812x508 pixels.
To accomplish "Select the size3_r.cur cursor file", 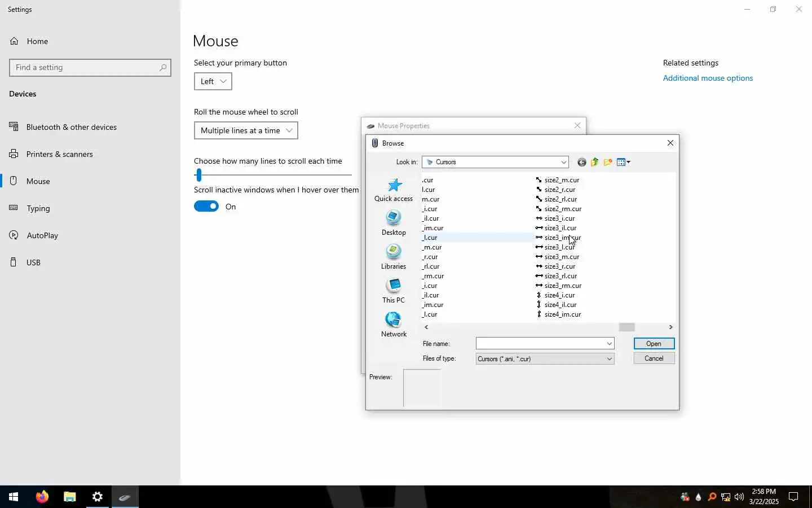I will coord(555,266).
